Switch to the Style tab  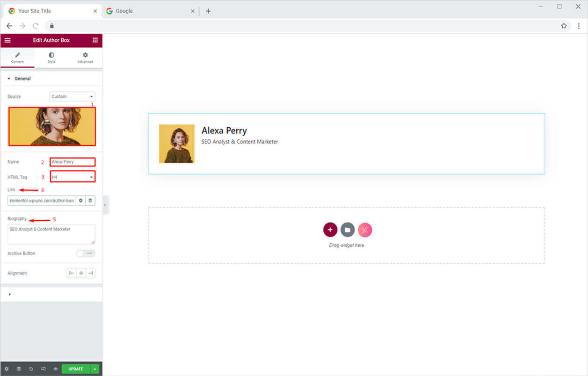51,58
